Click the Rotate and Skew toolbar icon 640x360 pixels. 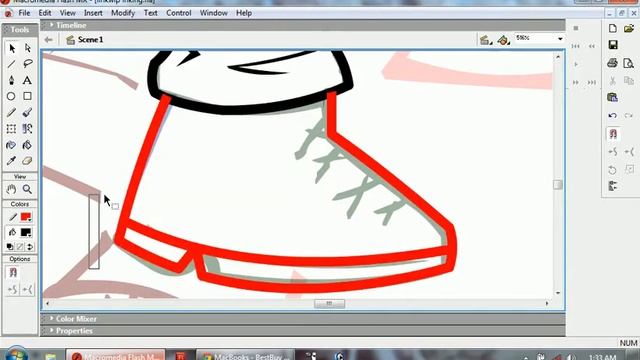pos(612,170)
